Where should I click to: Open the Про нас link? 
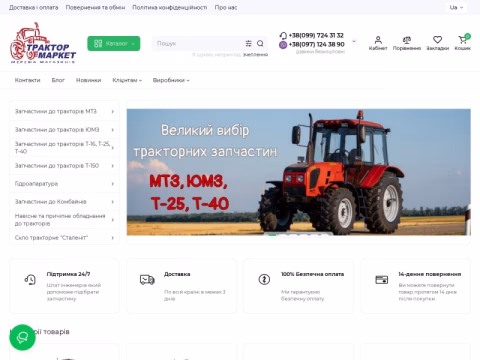click(x=226, y=7)
